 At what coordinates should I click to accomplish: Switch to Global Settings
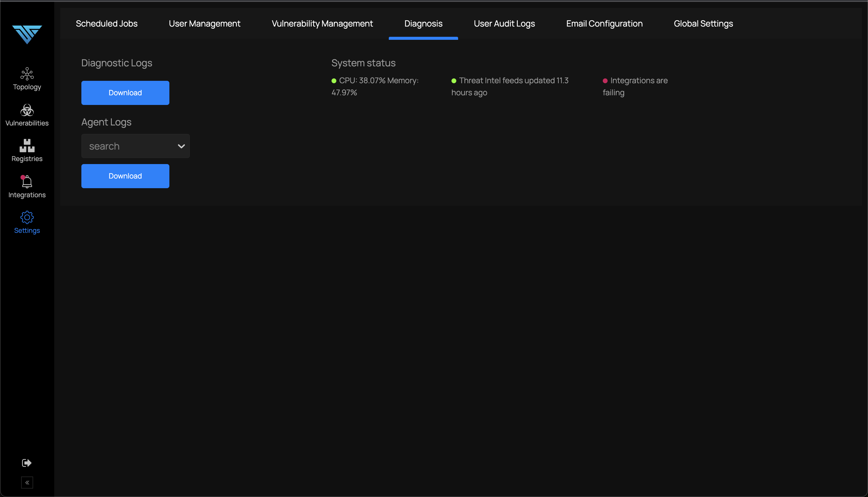pos(703,24)
